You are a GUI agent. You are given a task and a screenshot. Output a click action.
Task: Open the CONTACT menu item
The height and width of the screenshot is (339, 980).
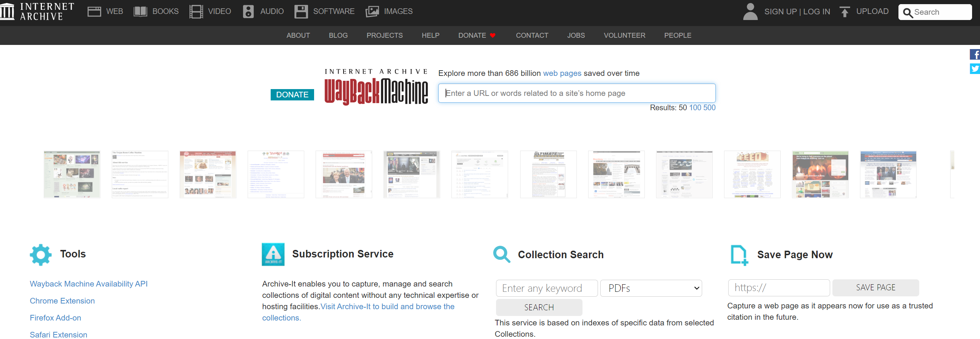pos(532,35)
